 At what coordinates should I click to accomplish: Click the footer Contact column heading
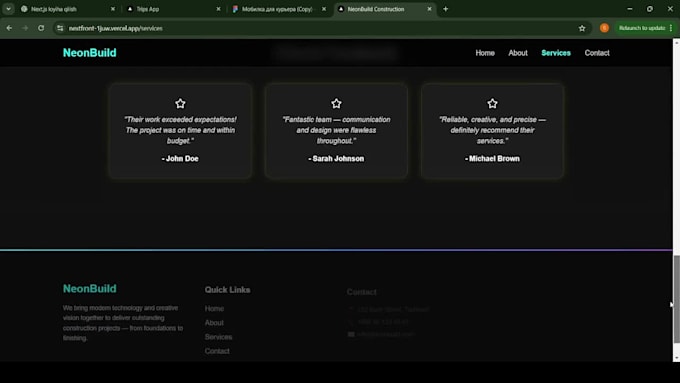tap(362, 292)
